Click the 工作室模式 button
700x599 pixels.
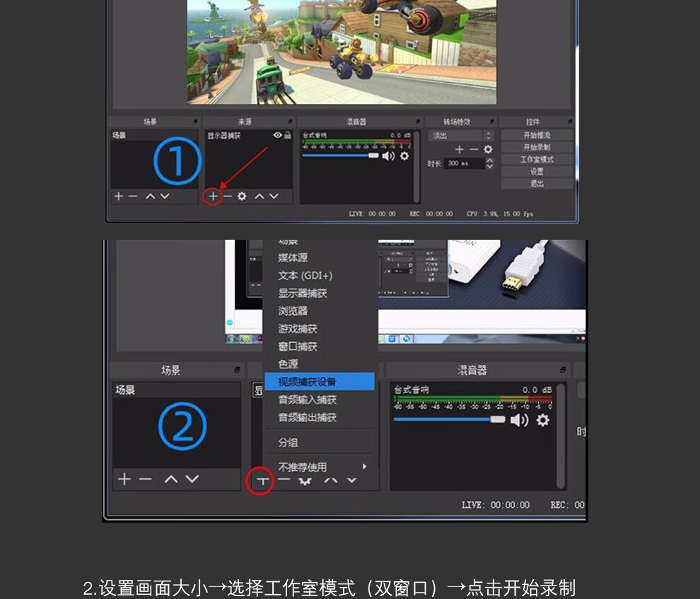537,159
